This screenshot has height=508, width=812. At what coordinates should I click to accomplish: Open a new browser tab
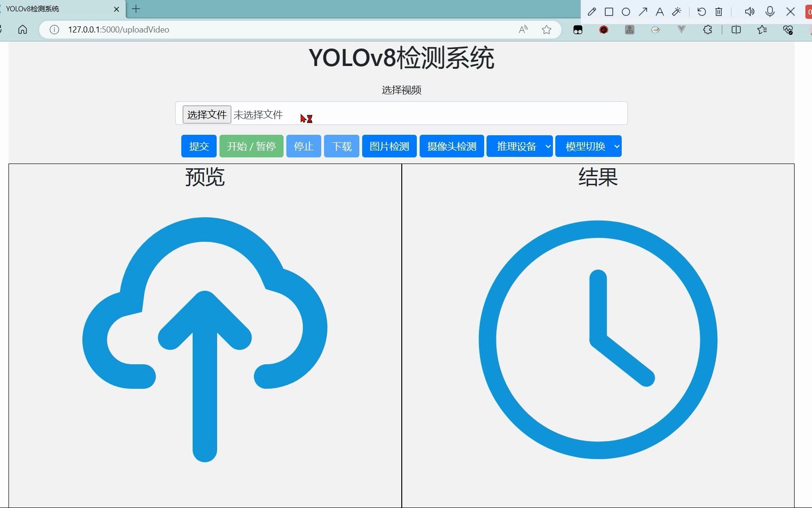pos(136,9)
